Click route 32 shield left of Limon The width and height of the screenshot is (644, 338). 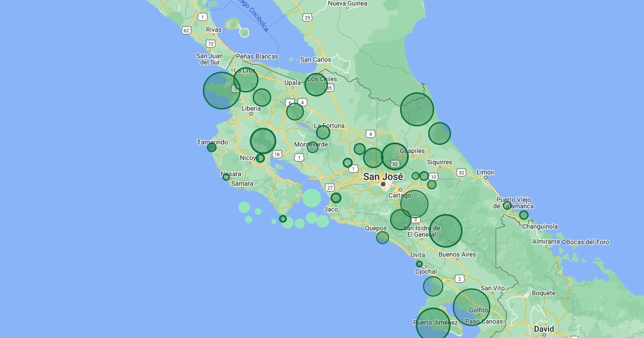[461, 173]
